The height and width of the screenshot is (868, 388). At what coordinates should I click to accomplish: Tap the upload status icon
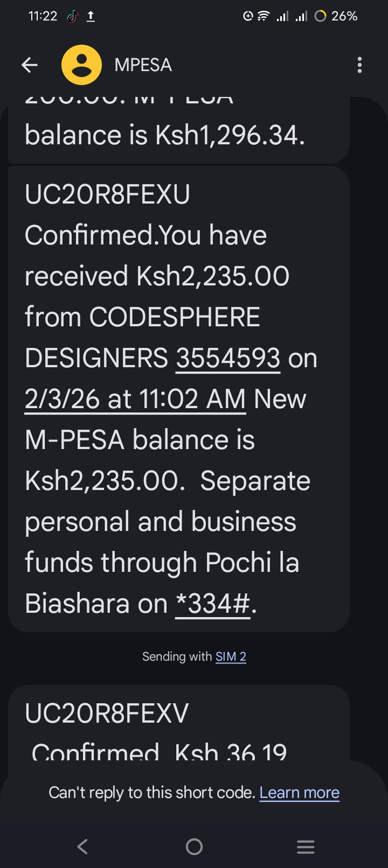[91, 17]
